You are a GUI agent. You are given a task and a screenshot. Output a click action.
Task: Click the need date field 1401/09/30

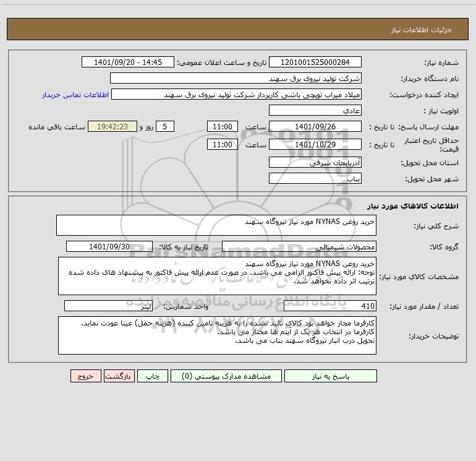pyautogui.click(x=109, y=246)
